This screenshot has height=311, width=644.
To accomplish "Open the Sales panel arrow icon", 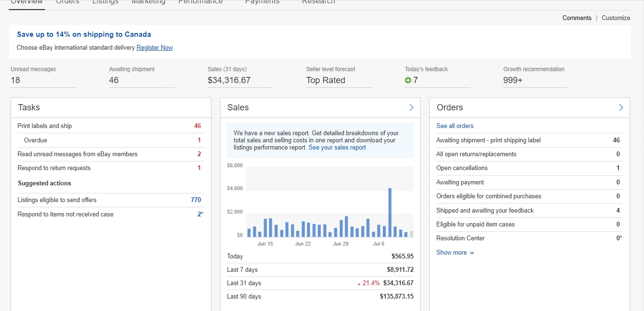I will tap(411, 107).
